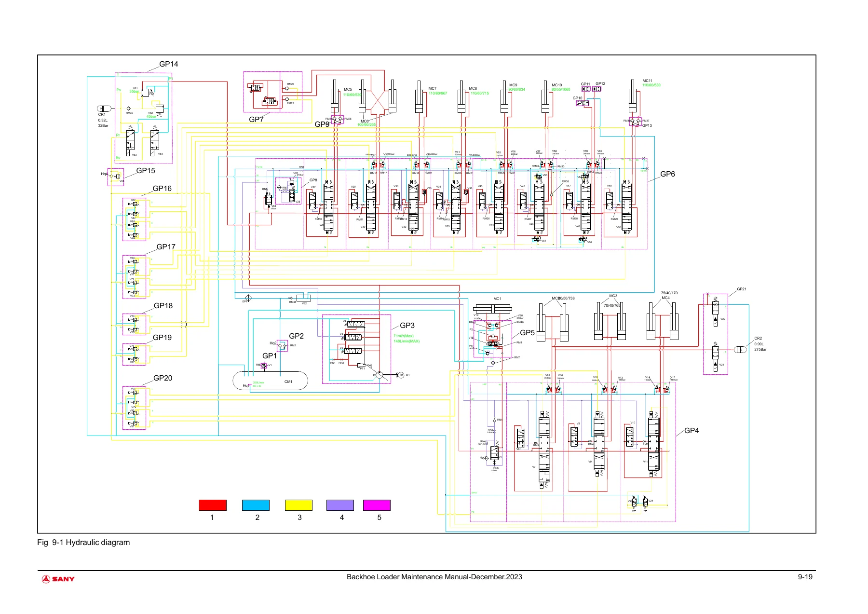Click the EP1 diamond filter symbol
The width and height of the screenshot is (868, 614).
click(x=248, y=298)
